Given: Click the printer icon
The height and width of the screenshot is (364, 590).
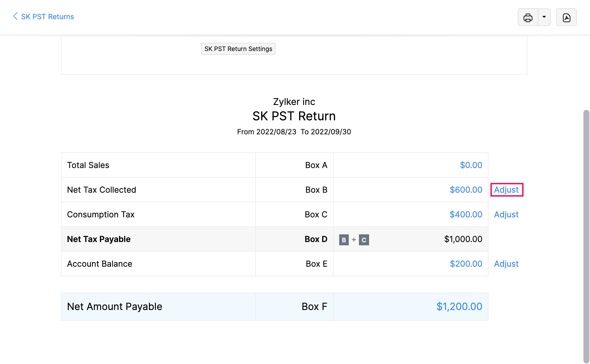Looking at the screenshot, I should [528, 17].
